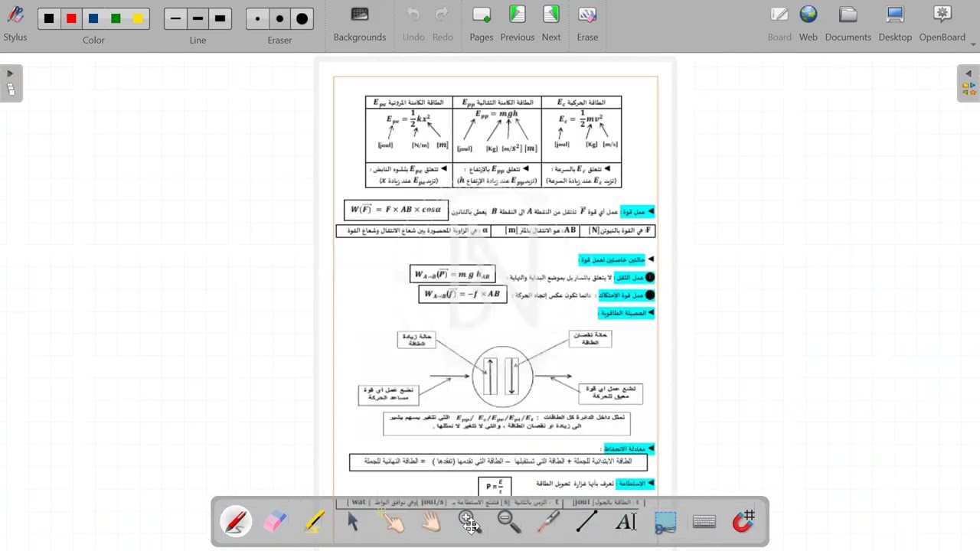Show the virtual keyboard

[704, 522]
